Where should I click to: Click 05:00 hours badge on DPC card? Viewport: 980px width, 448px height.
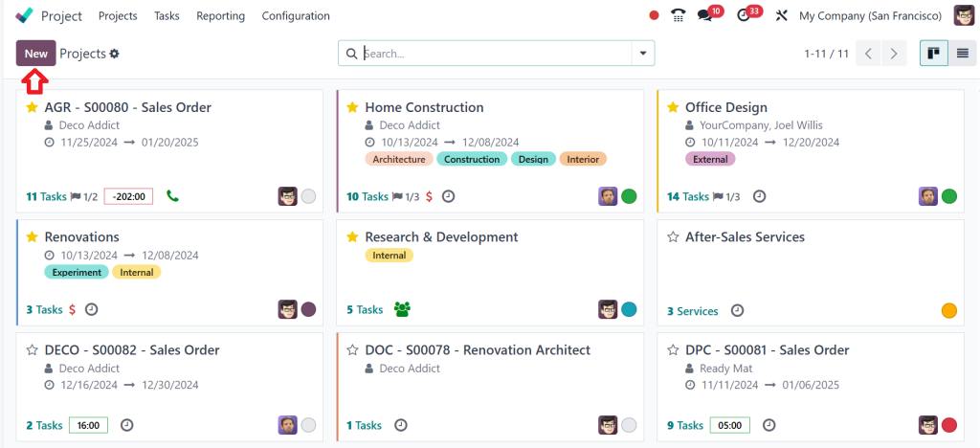click(730, 426)
